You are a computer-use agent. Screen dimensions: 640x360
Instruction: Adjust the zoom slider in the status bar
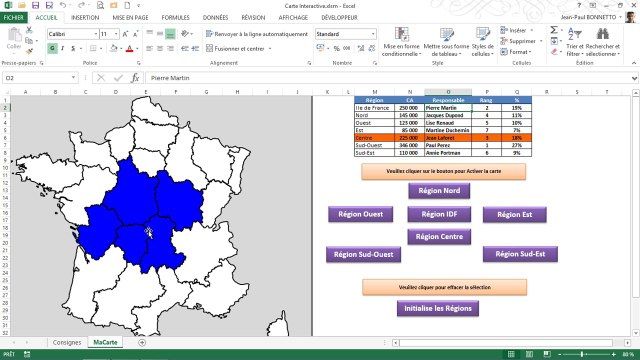pyautogui.click(x=582, y=354)
